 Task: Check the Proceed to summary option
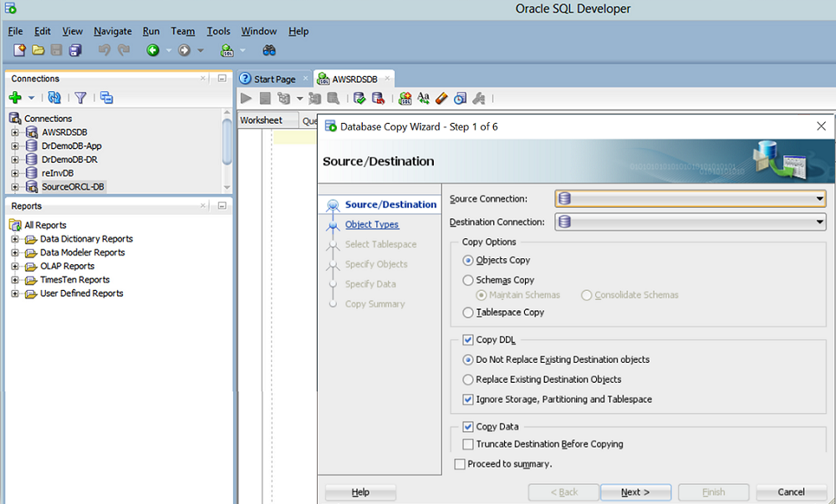click(x=458, y=463)
